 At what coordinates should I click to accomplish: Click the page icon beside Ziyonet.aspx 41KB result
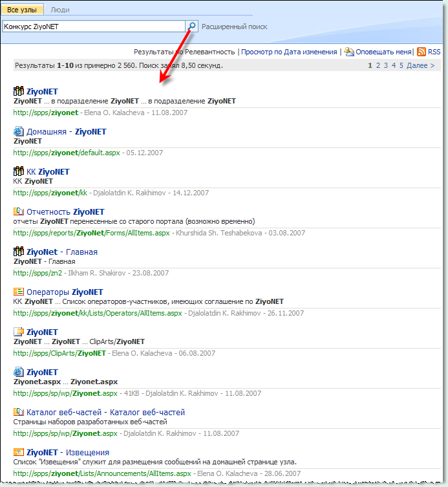tap(19, 372)
